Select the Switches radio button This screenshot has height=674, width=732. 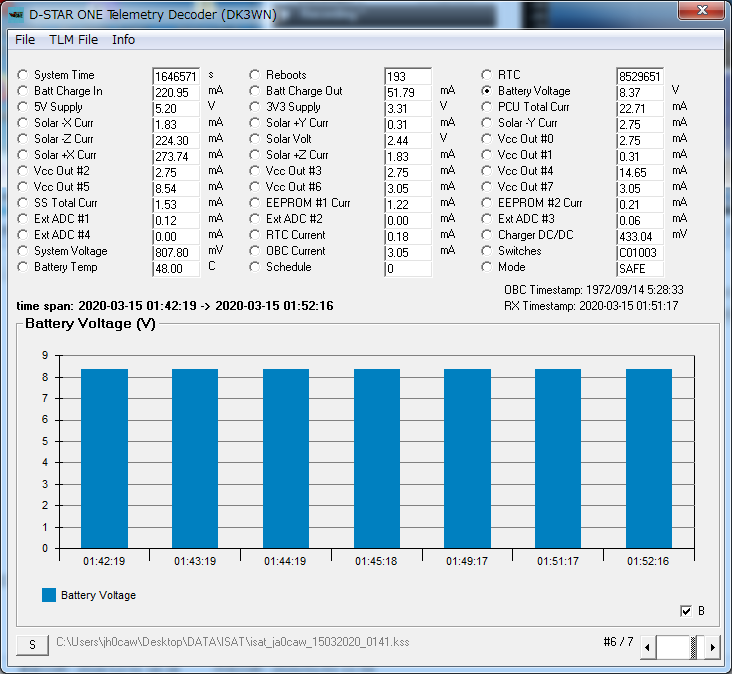[486, 251]
